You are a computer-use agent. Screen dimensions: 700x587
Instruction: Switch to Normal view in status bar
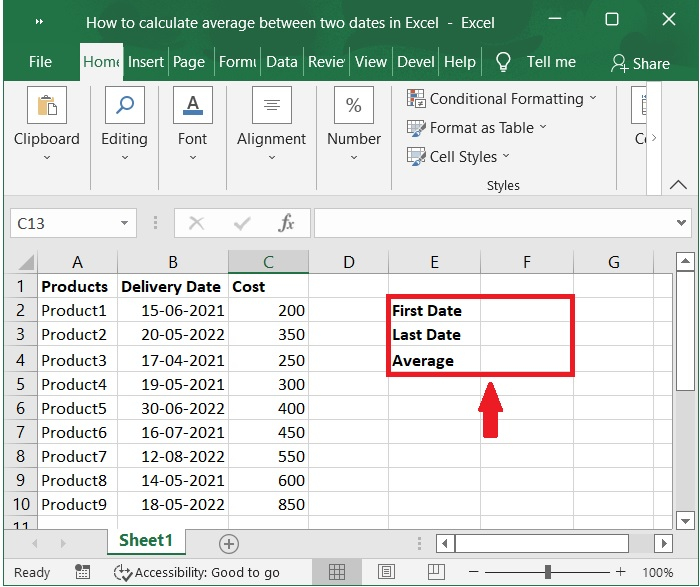click(337, 573)
